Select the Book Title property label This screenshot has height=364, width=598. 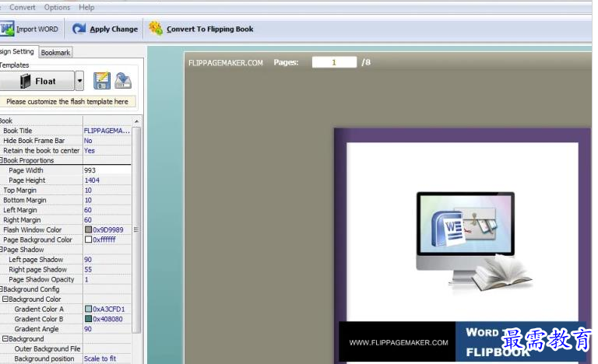tap(18, 131)
